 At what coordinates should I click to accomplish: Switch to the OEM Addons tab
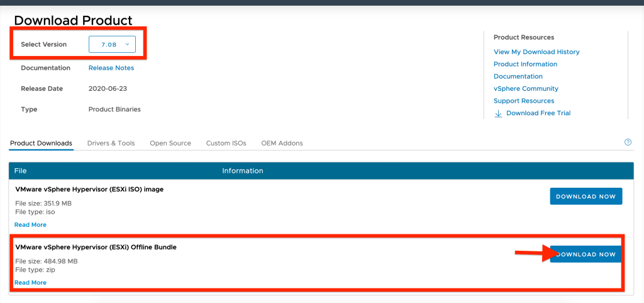(282, 143)
